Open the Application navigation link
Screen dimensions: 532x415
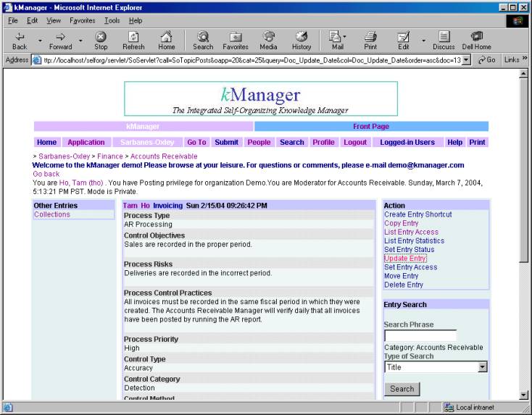click(x=86, y=143)
